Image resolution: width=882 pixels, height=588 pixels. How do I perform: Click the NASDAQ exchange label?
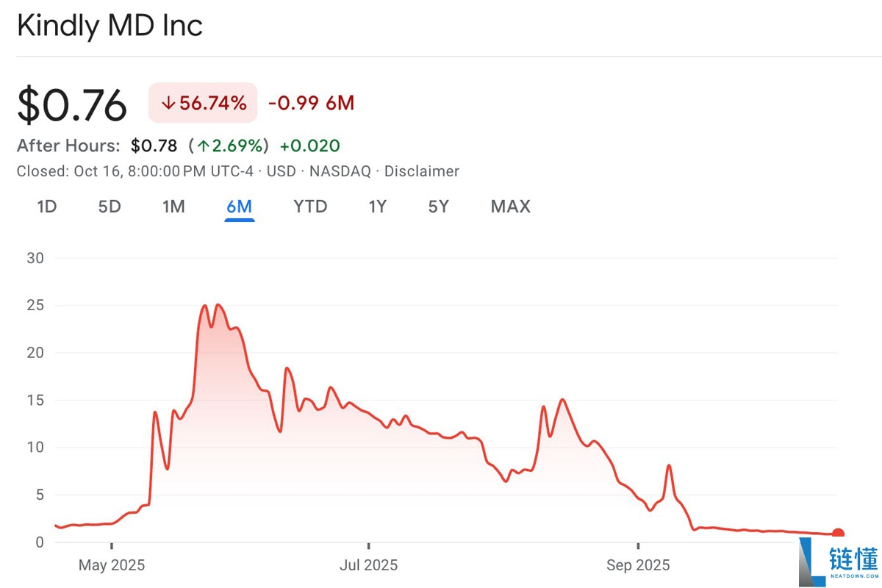tap(340, 171)
